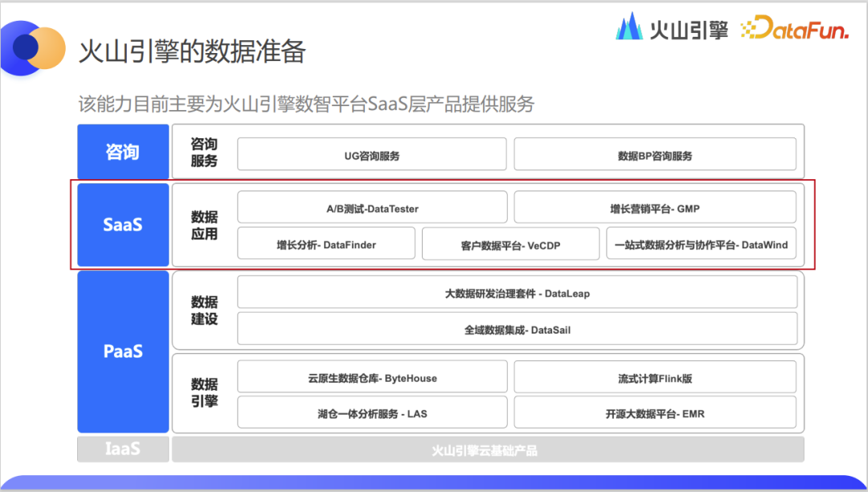The height and width of the screenshot is (492, 868).
Task: Click the 湖仓一体分析服务 - LAS box
Action: (x=373, y=412)
